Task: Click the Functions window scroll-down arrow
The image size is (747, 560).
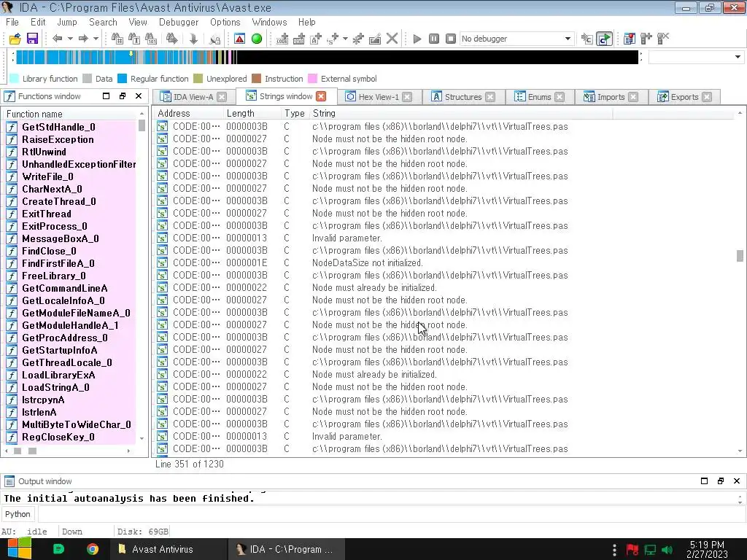Action: click(142, 438)
